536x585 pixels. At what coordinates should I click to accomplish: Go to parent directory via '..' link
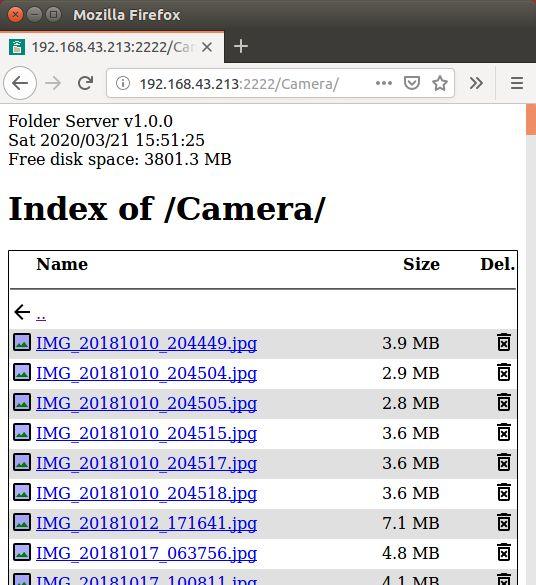click(41, 316)
